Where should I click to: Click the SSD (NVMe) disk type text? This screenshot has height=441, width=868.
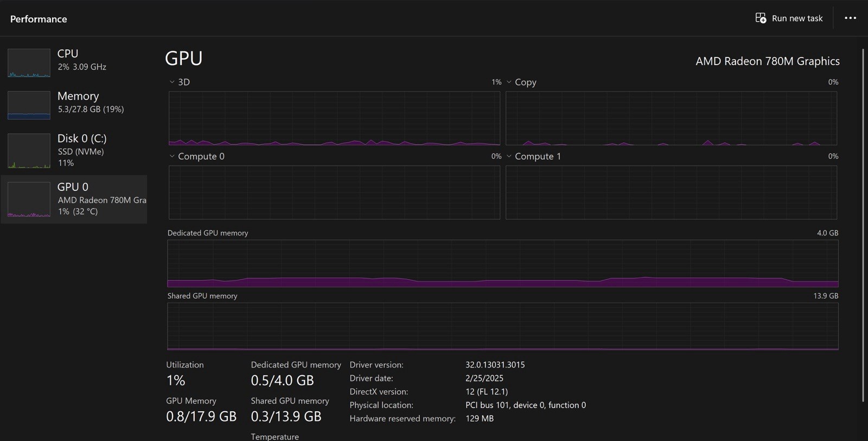coord(81,151)
